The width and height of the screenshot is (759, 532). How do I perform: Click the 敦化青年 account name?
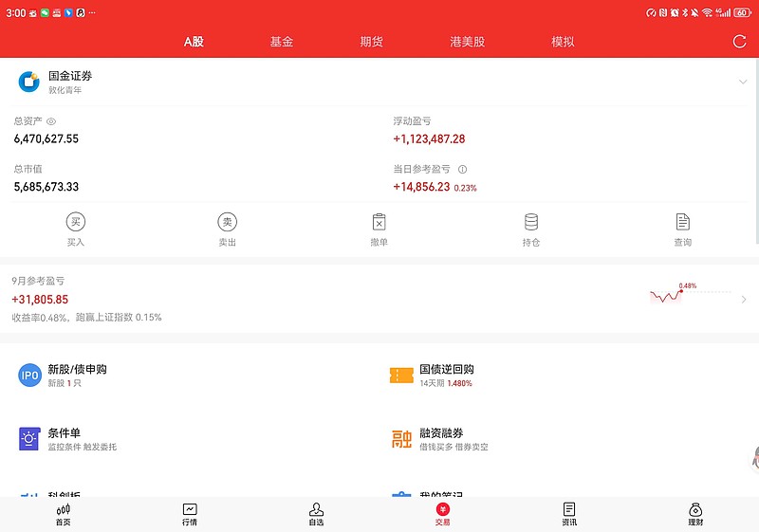pos(65,90)
